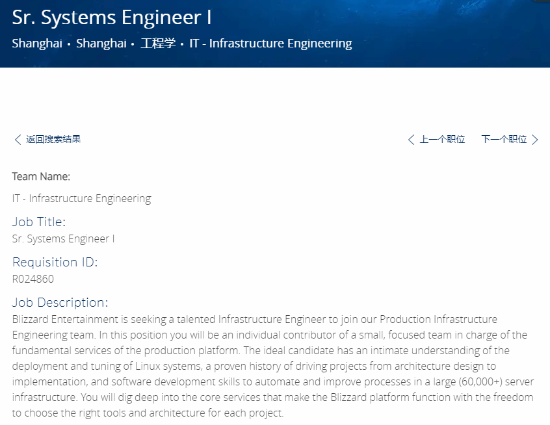The height and width of the screenshot is (425, 550).
Task: Go back via the 返回搜索结果 link
Action: (53, 139)
